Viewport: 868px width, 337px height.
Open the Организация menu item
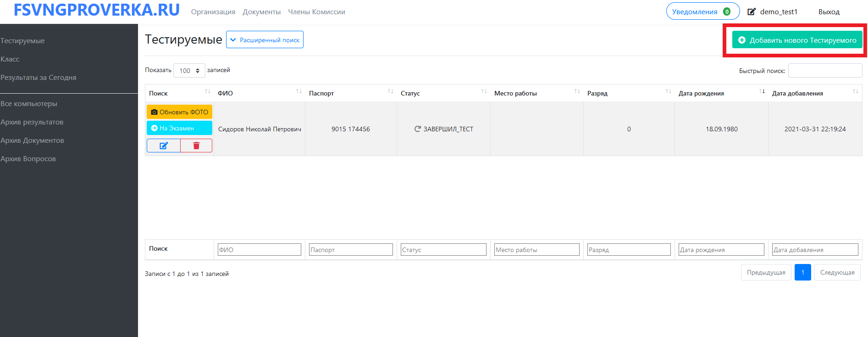(213, 12)
